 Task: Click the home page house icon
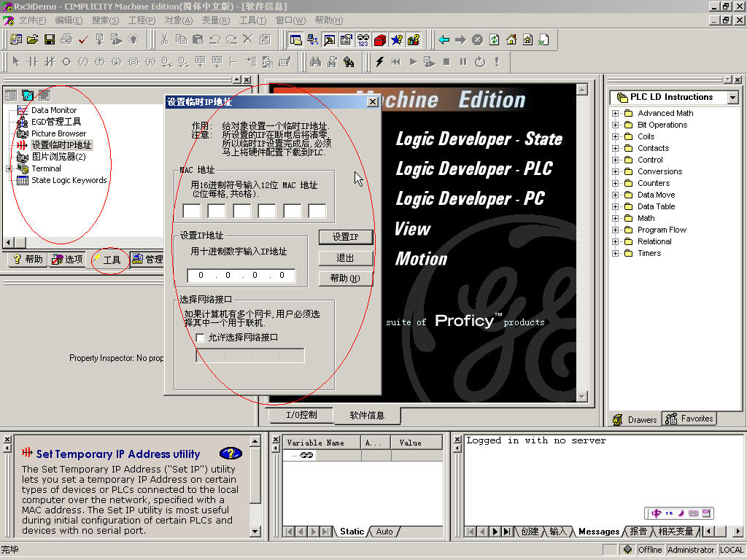[x=511, y=40]
